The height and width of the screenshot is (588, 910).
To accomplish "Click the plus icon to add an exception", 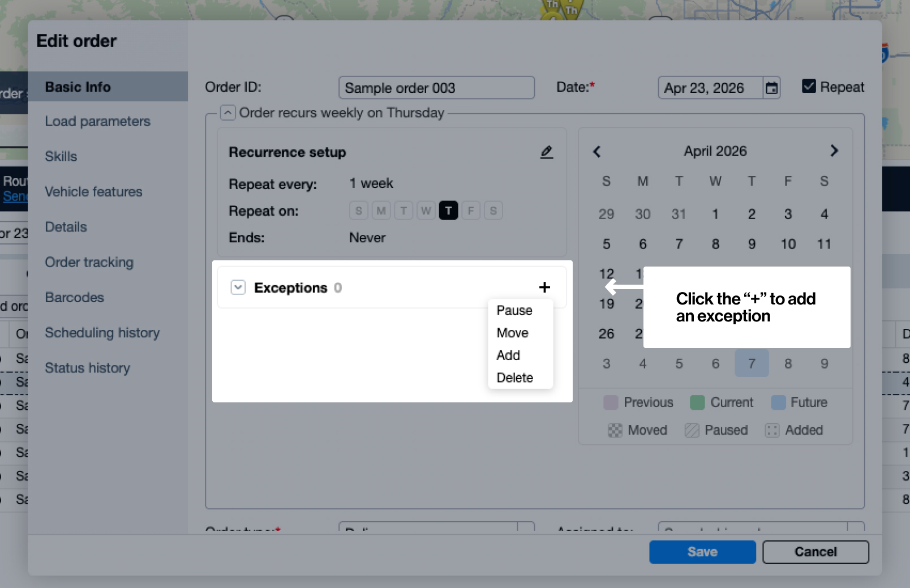I will (x=544, y=287).
